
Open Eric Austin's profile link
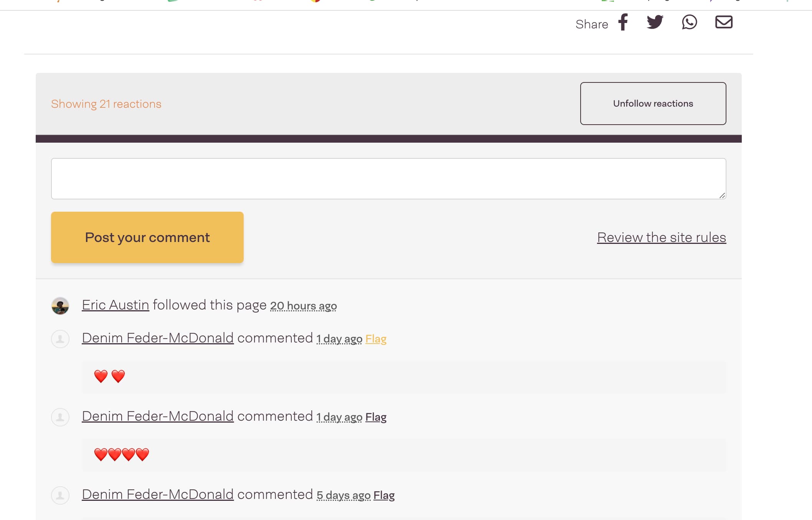coord(116,305)
